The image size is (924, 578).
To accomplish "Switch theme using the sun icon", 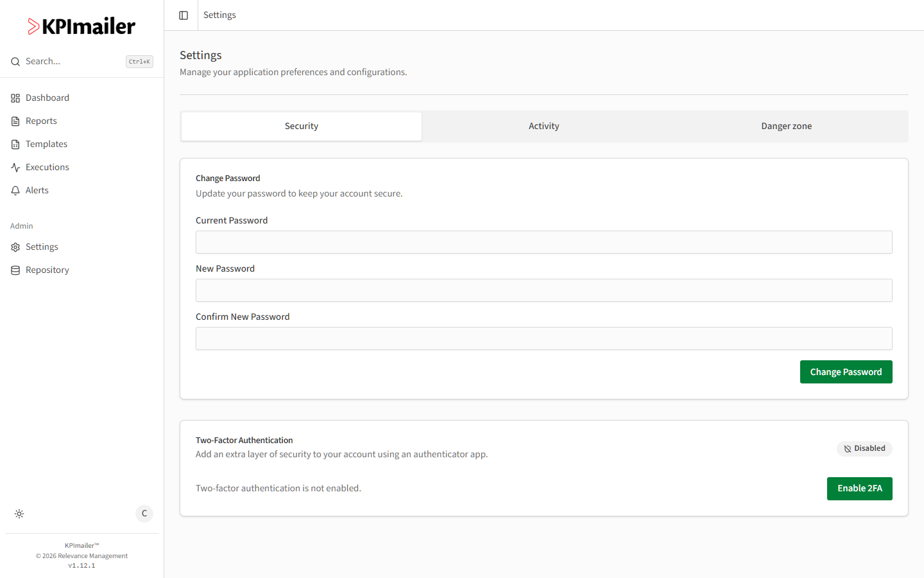I will [19, 514].
